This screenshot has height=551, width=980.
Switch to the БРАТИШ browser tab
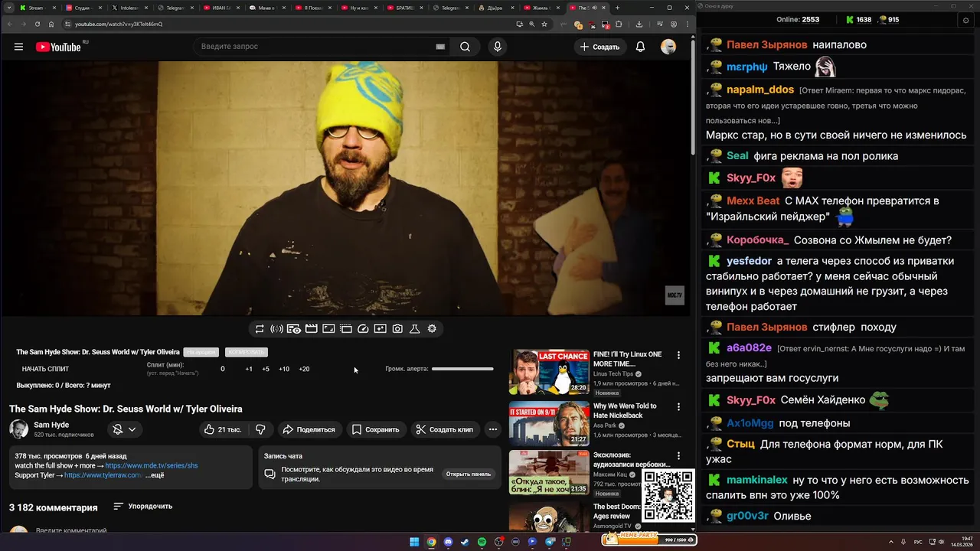coord(403,8)
